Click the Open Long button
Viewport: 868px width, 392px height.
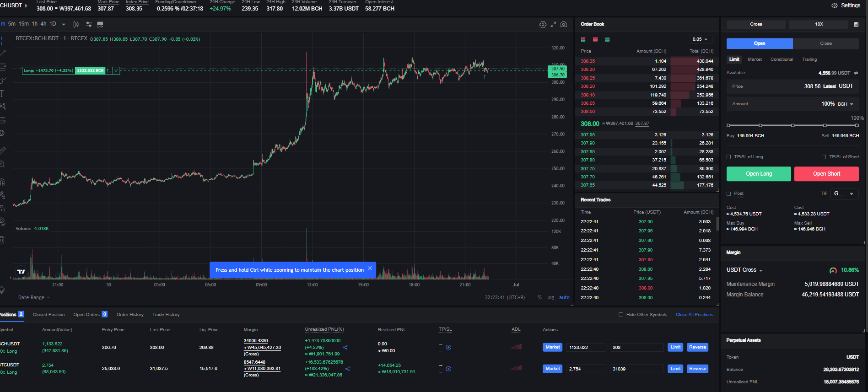(x=759, y=174)
